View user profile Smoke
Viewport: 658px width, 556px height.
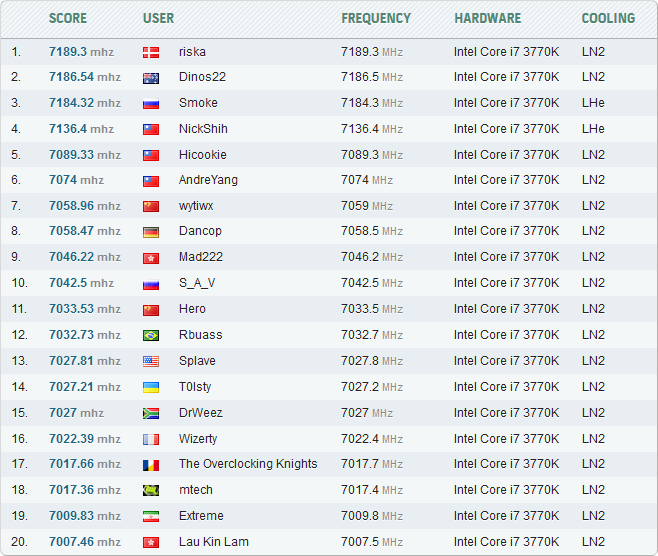point(198,103)
